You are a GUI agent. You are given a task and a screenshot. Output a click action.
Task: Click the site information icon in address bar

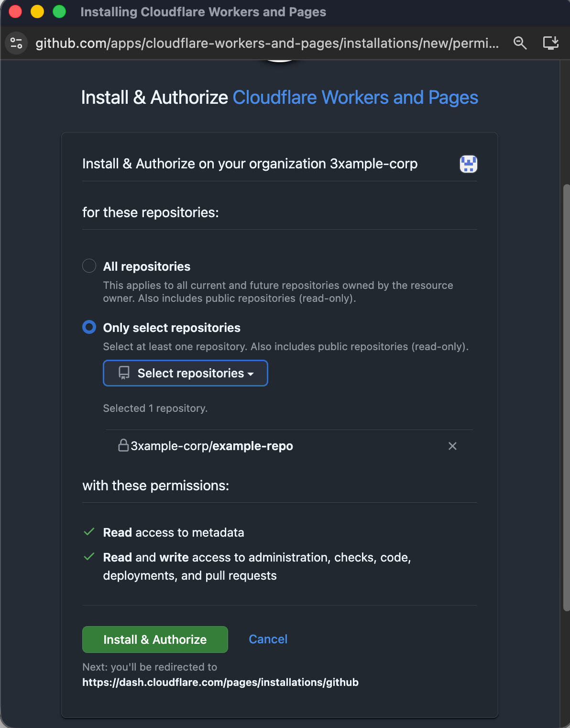pyautogui.click(x=16, y=43)
